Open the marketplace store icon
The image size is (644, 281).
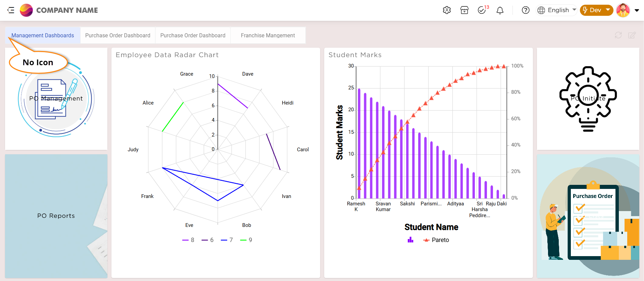(x=464, y=10)
